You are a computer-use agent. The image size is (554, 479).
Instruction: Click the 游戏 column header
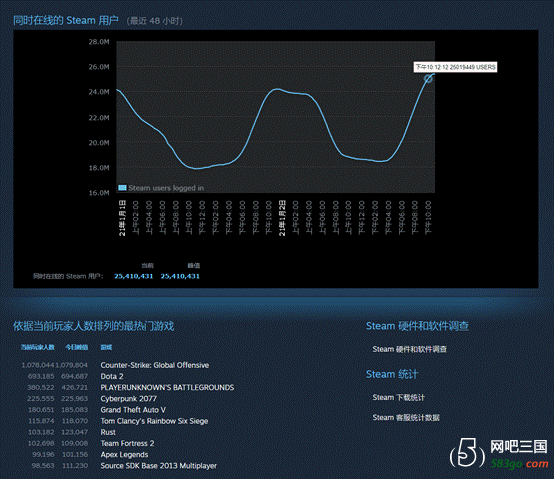pyautogui.click(x=106, y=348)
